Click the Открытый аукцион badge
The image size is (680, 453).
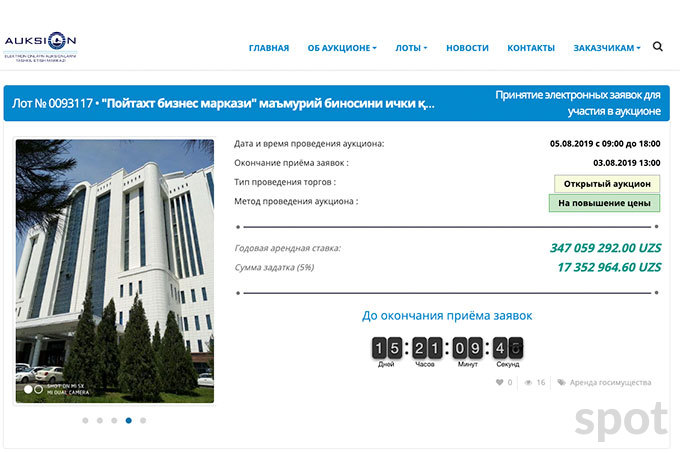[x=607, y=184]
